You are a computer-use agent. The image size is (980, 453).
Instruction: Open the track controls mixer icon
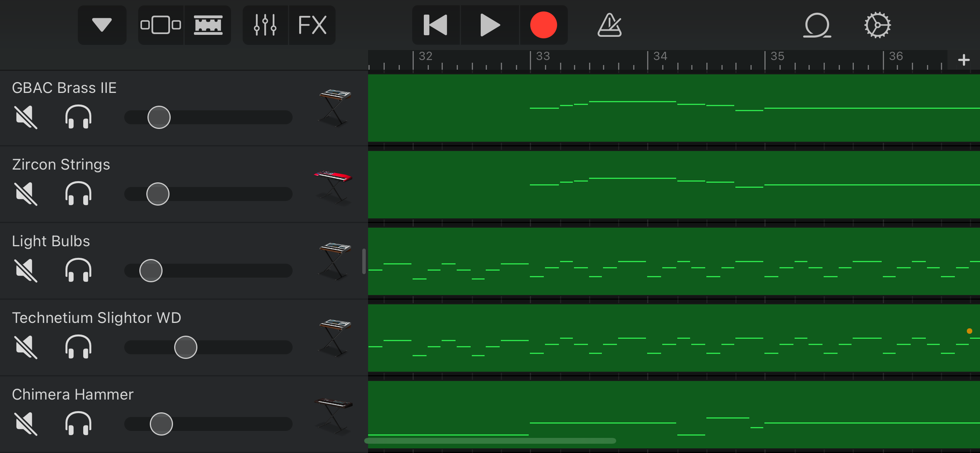point(265,25)
